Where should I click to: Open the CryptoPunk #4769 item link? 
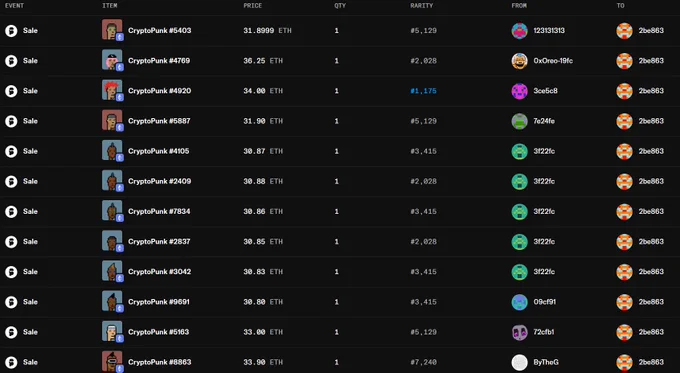[159, 60]
